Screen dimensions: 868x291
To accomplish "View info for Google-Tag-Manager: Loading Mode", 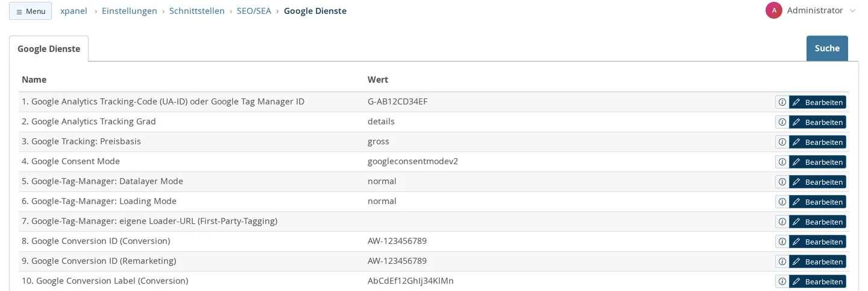I will 782,202.
